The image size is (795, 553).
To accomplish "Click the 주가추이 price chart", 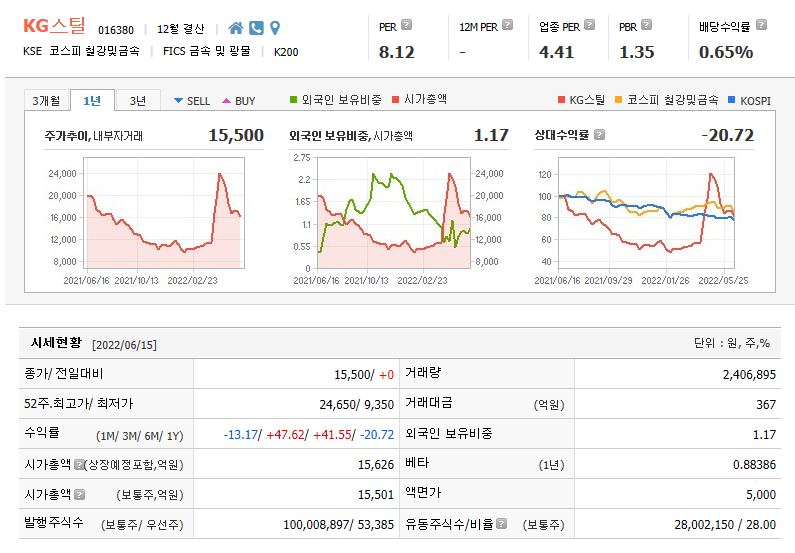I will pyautogui.click(x=164, y=213).
